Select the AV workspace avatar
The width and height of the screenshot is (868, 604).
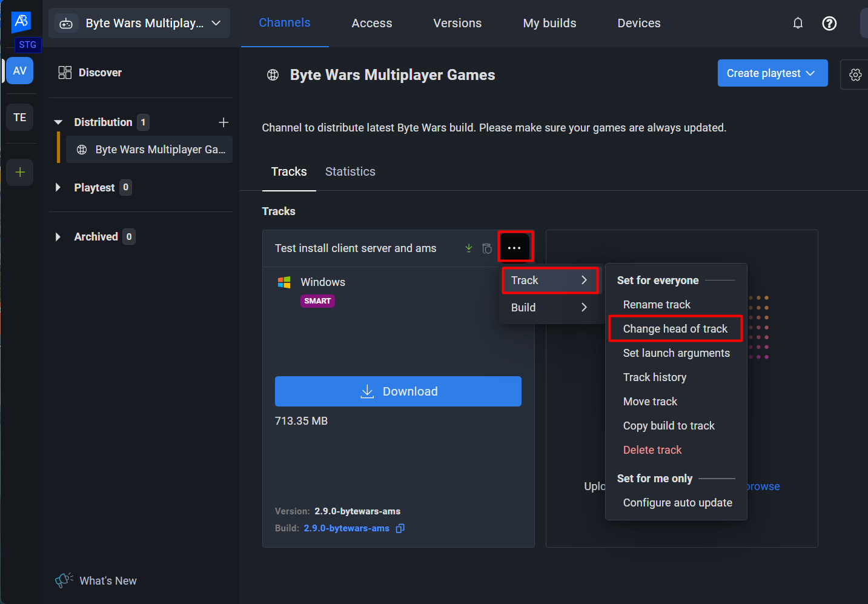[20, 71]
